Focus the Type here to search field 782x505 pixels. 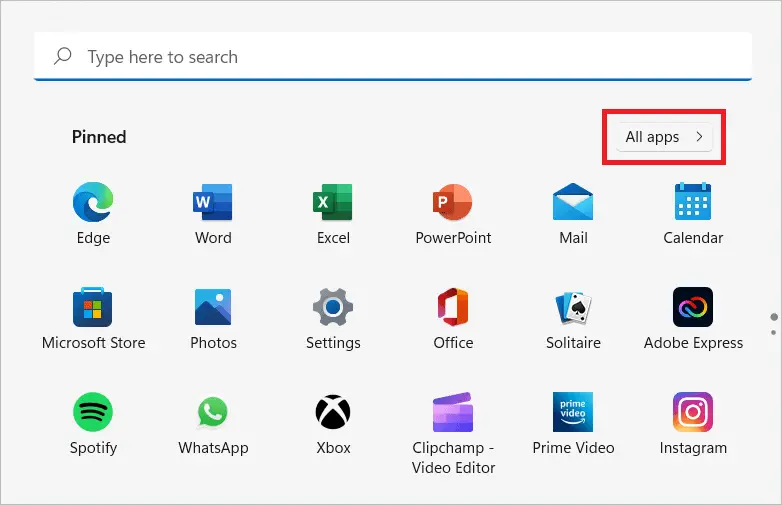pos(392,56)
